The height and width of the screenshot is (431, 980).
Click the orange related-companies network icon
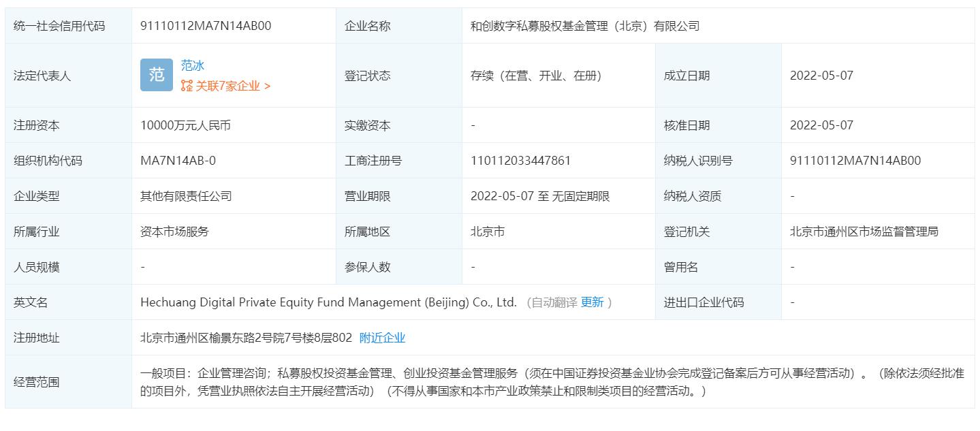187,86
